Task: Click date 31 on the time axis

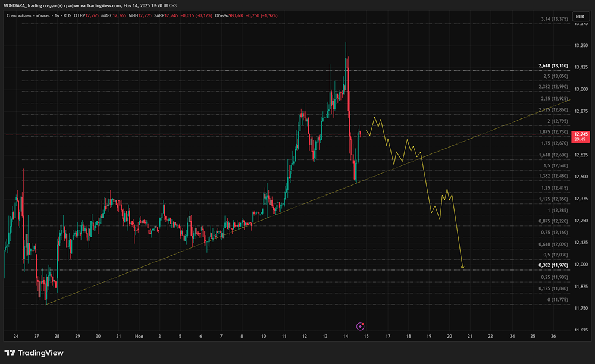Action: 118,336
